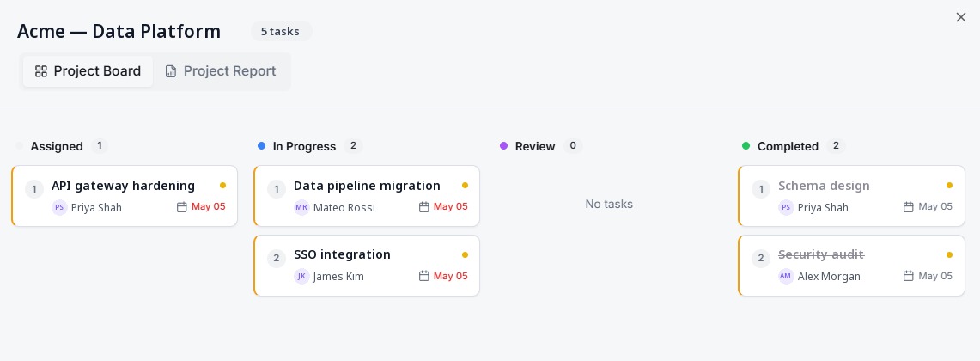Click yellow priority dot on SSO integration
This screenshot has width=980, height=361.
[465, 254]
